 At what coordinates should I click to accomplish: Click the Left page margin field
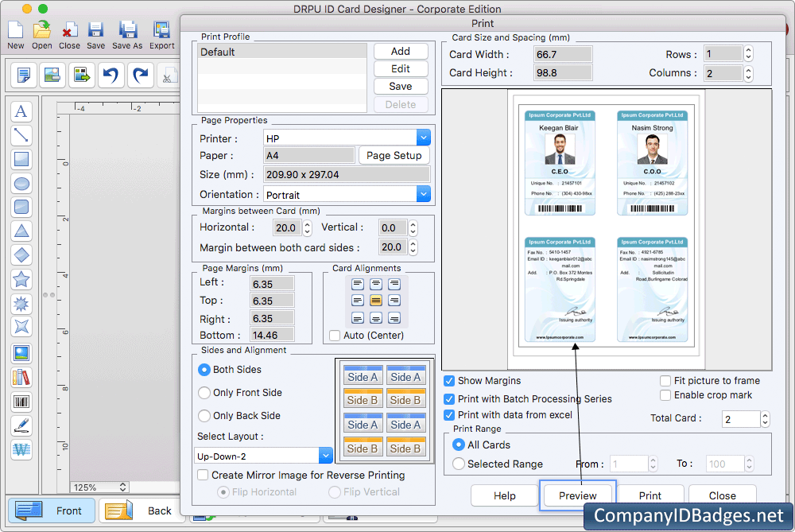tap(272, 284)
